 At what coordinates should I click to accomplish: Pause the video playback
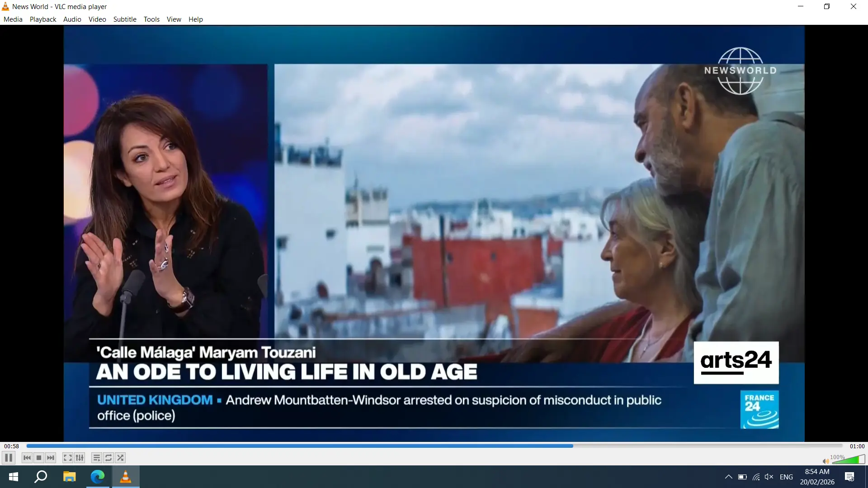(9, 458)
